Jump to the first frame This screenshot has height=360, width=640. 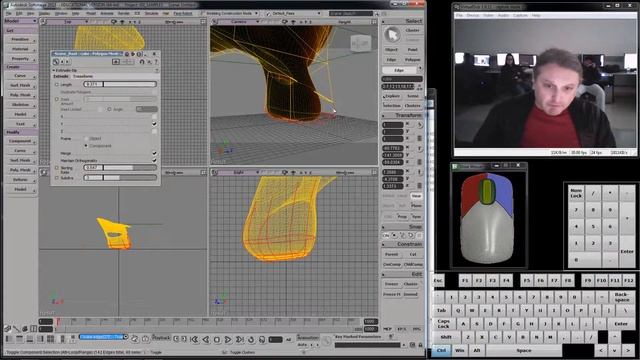195,339
